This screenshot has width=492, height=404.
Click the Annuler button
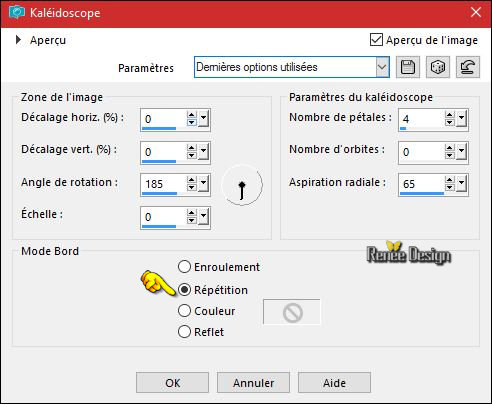coord(253,383)
